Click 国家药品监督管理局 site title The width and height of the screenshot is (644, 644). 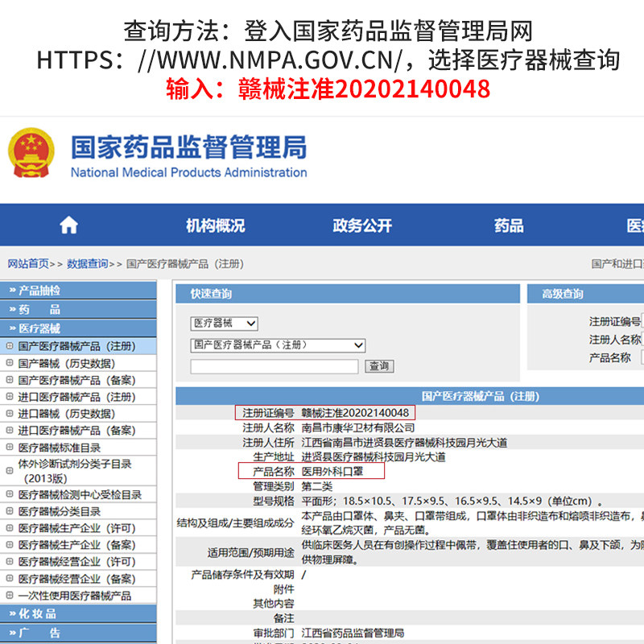click(x=189, y=147)
